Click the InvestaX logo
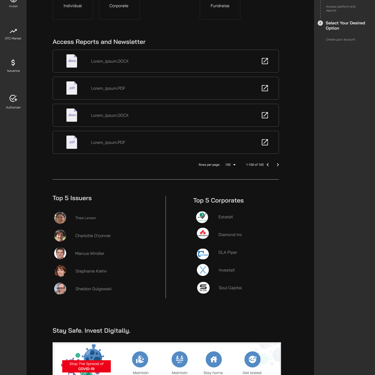Image resolution: width=375 pixels, height=375 pixels. coord(203,270)
